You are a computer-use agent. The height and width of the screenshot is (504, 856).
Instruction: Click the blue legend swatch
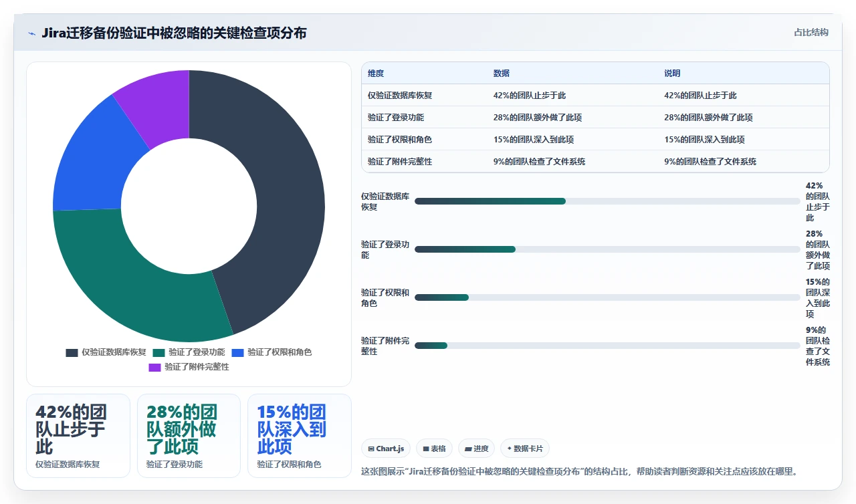click(x=237, y=352)
